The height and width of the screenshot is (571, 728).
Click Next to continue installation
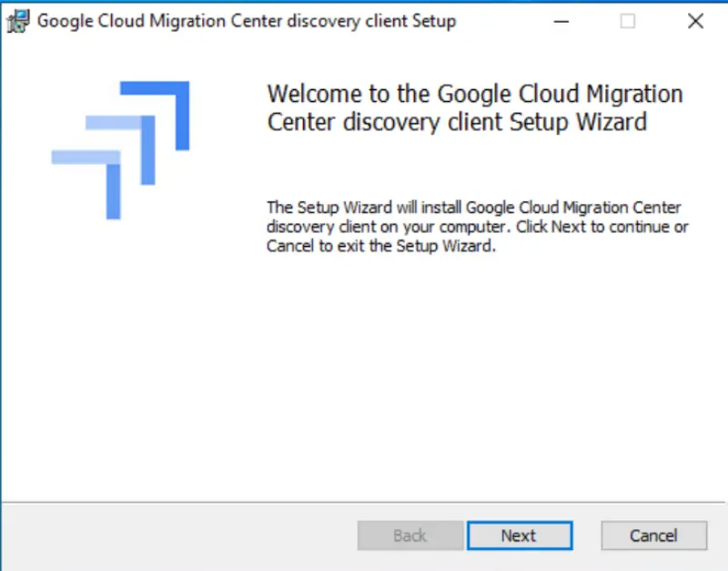pyautogui.click(x=520, y=535)
